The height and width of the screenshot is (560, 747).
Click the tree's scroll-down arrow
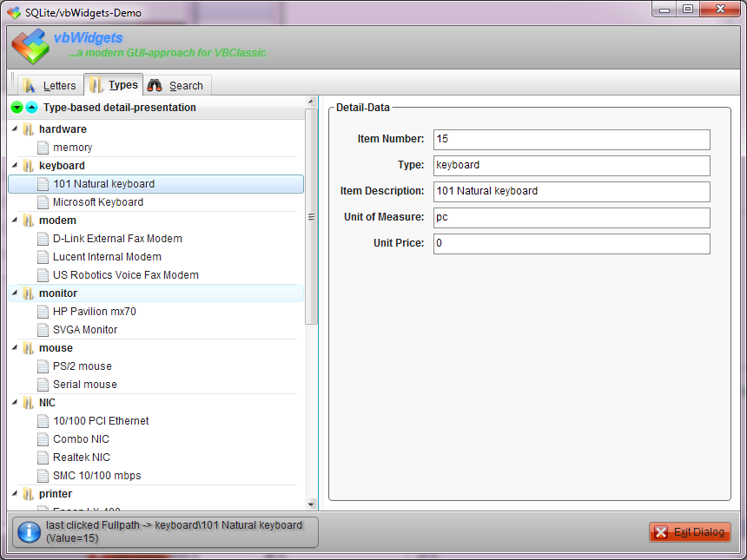click(x=311, y=504)
